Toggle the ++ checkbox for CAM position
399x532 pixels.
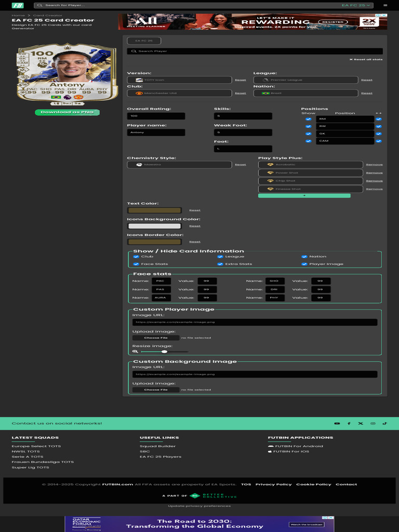[379, 141]
